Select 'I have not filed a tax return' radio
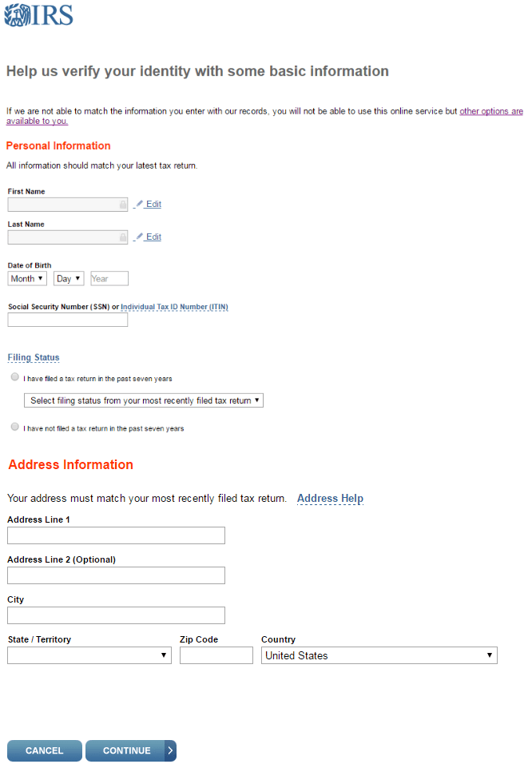Image resolution: width=532 pixels, height=772 pixels. coord(15,427)
